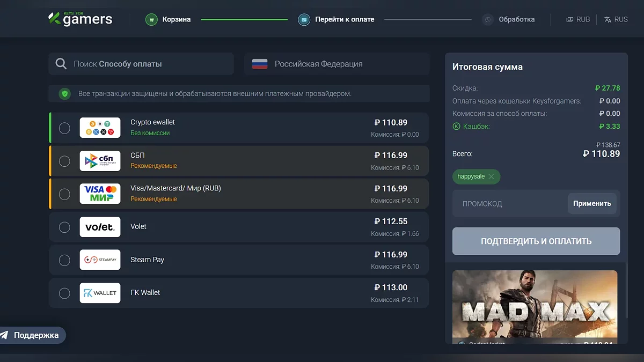This screenshot has height=362, width=644.
Task: Click the green cart step icon
Action: click(152, 19)
